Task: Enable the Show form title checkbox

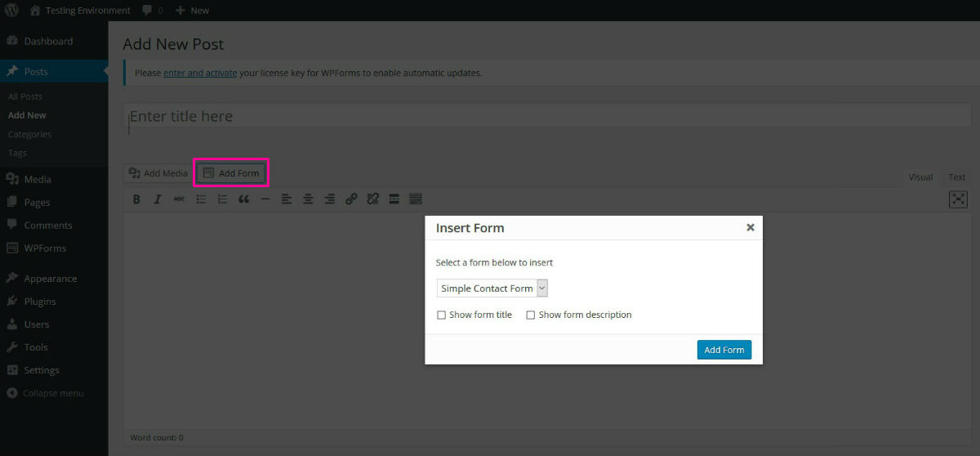Action: point(442,315)
